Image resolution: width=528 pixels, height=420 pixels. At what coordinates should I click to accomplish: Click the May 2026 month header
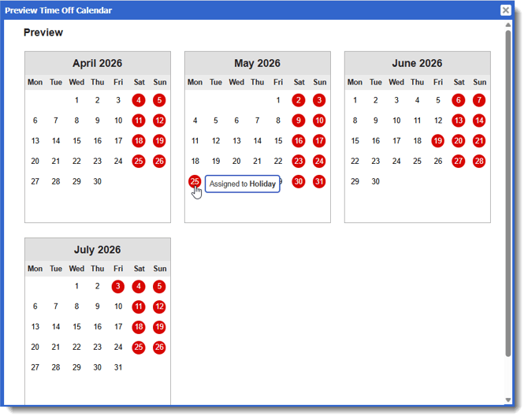257,63
